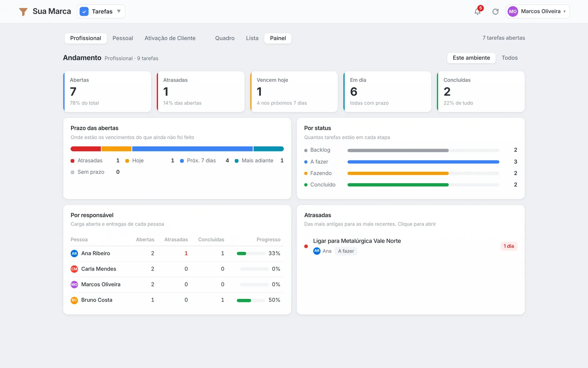The width and height of the screenshot is (588, 368).
Task: Toggle scope to Todos
Action: coord(509,58)
